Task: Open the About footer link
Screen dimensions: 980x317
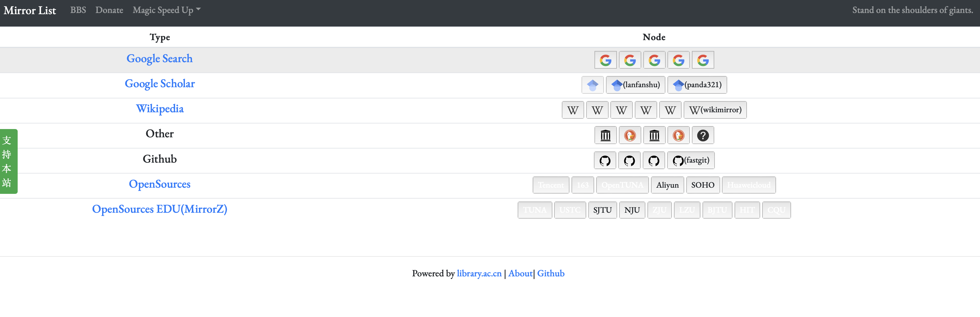Action: tap(520, 274)
